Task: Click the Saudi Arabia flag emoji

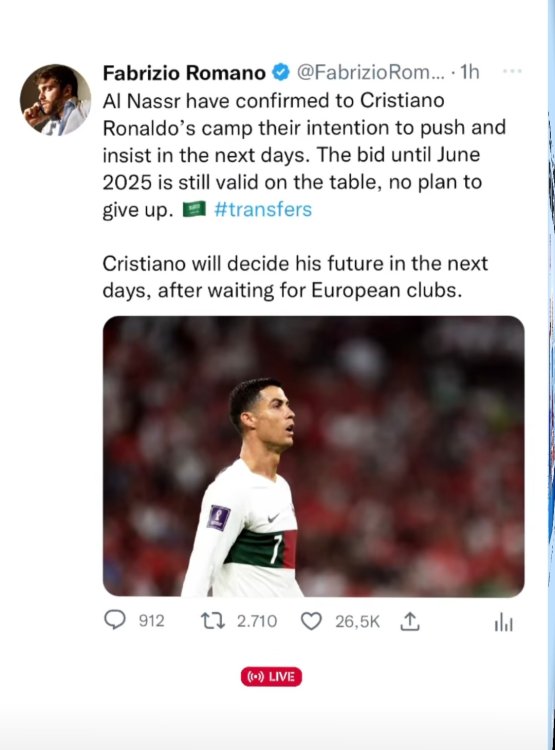Action: coord(194,209)
